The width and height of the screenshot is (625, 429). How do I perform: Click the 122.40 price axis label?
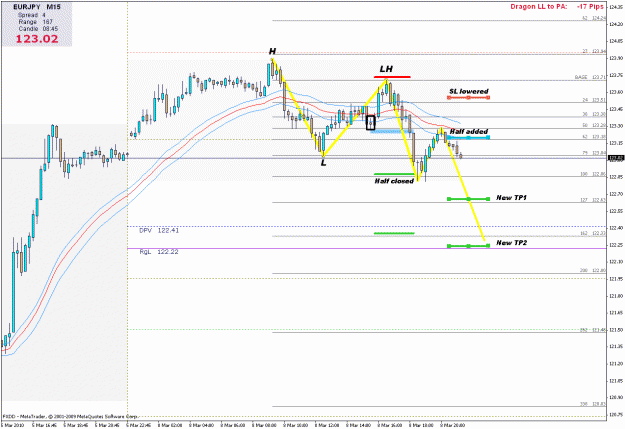pos(616,228)
